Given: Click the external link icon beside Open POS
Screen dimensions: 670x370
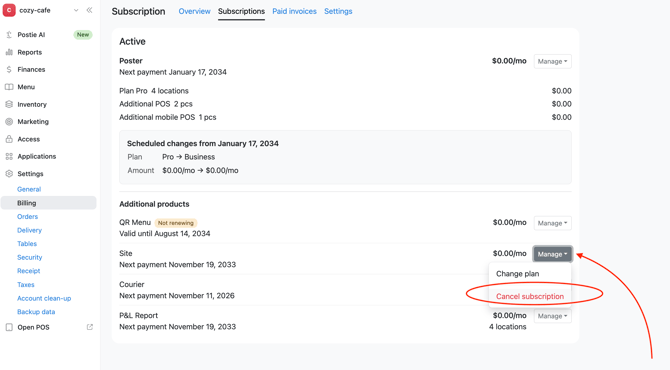Looking at the screenshot, I should 90,327.
